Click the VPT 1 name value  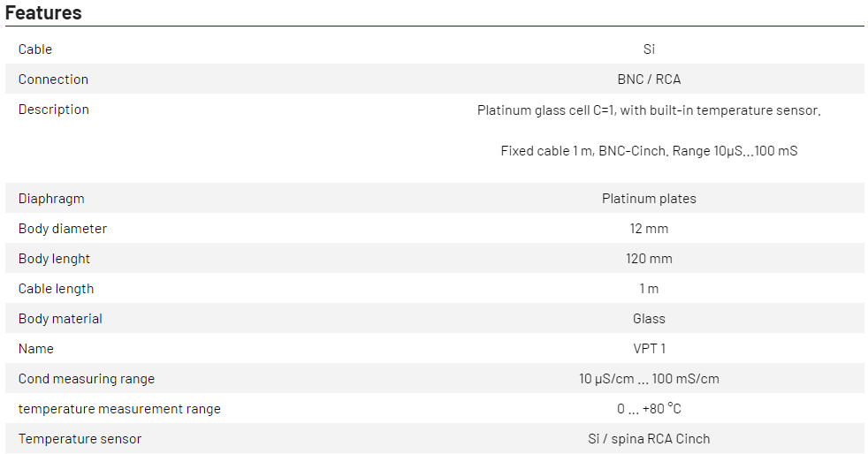point(649,349)
